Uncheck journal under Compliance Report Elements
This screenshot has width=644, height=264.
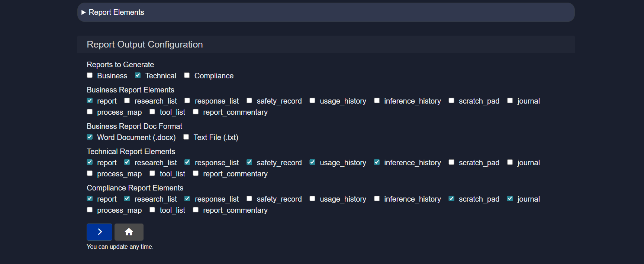[510, 199]
